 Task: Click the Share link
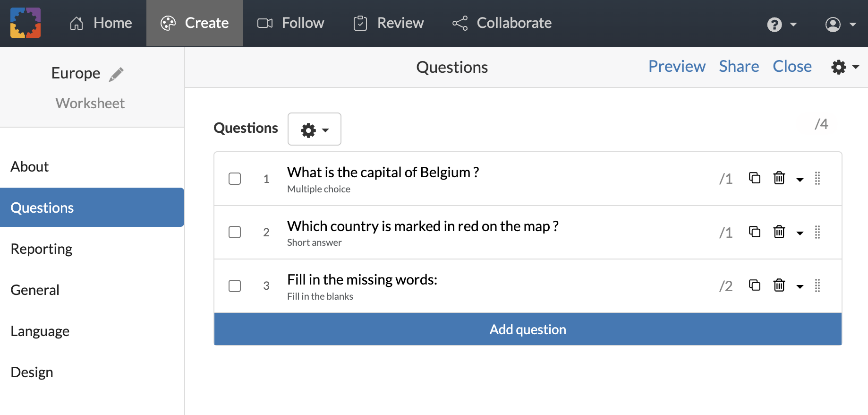[x=739, y=66]
